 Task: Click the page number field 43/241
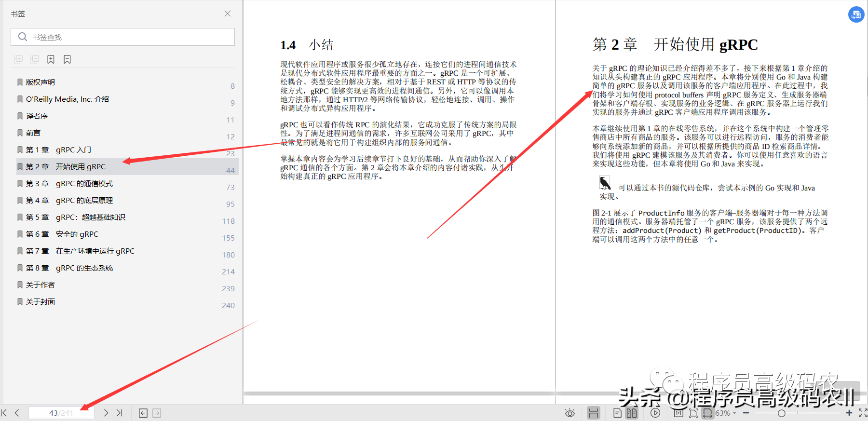[x=61, y=413]
